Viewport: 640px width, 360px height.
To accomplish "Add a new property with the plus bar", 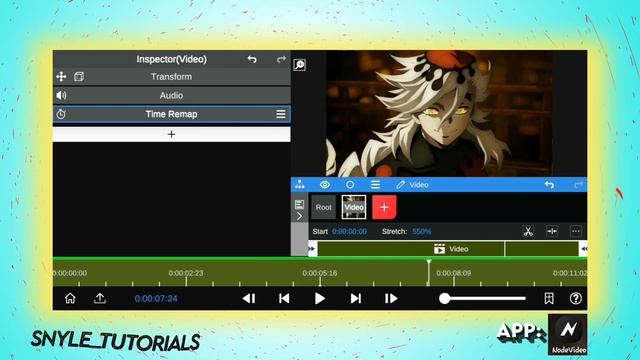I will [171, 134].
